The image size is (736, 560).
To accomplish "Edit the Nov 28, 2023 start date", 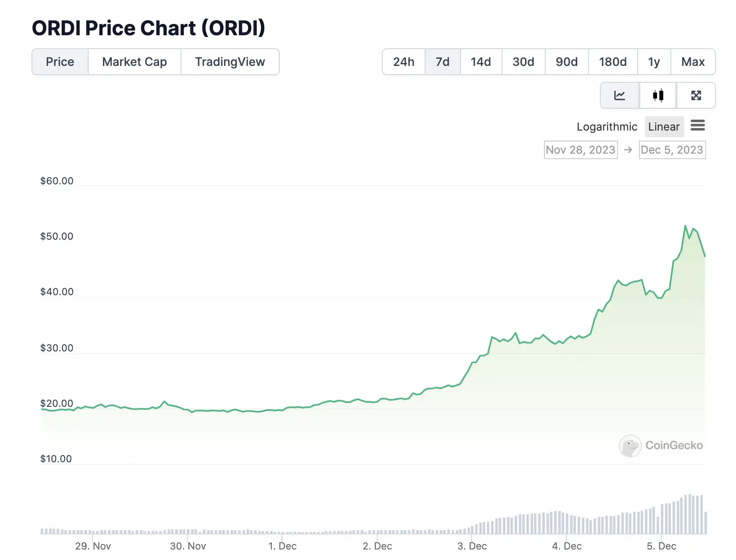I will [581, 150].
